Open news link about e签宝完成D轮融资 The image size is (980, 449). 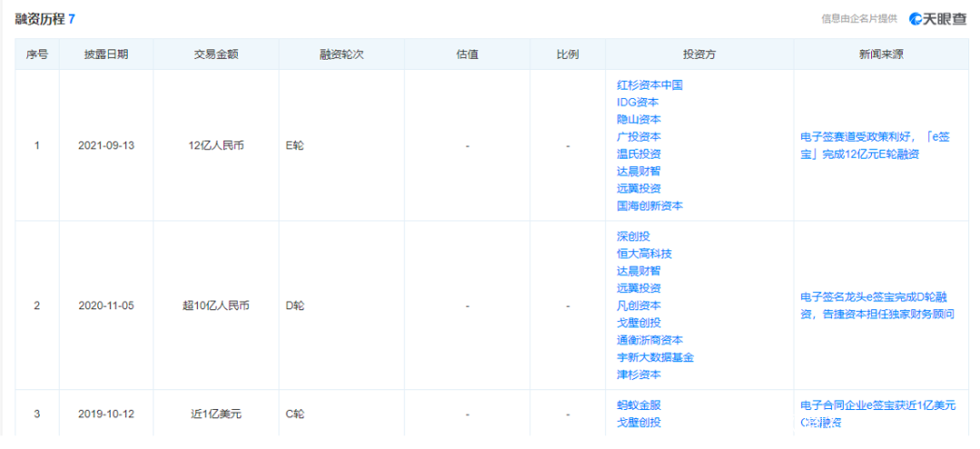click(x=877, y=306)
